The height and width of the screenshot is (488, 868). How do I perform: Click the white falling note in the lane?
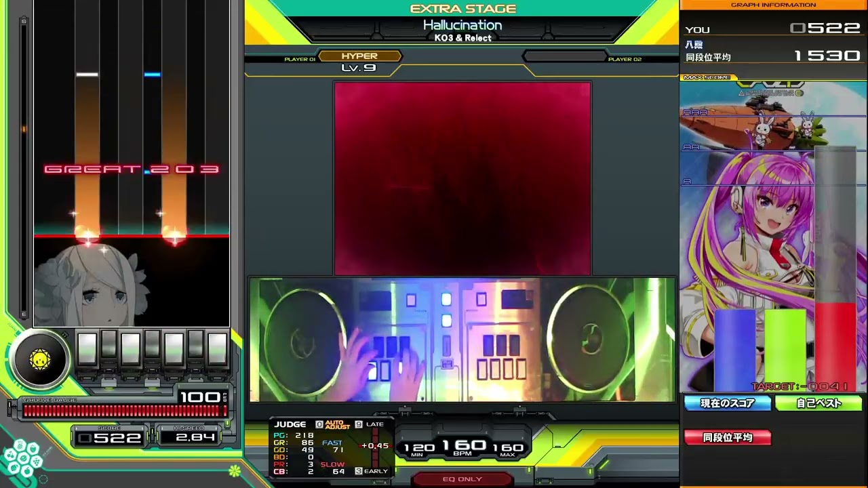87,75
